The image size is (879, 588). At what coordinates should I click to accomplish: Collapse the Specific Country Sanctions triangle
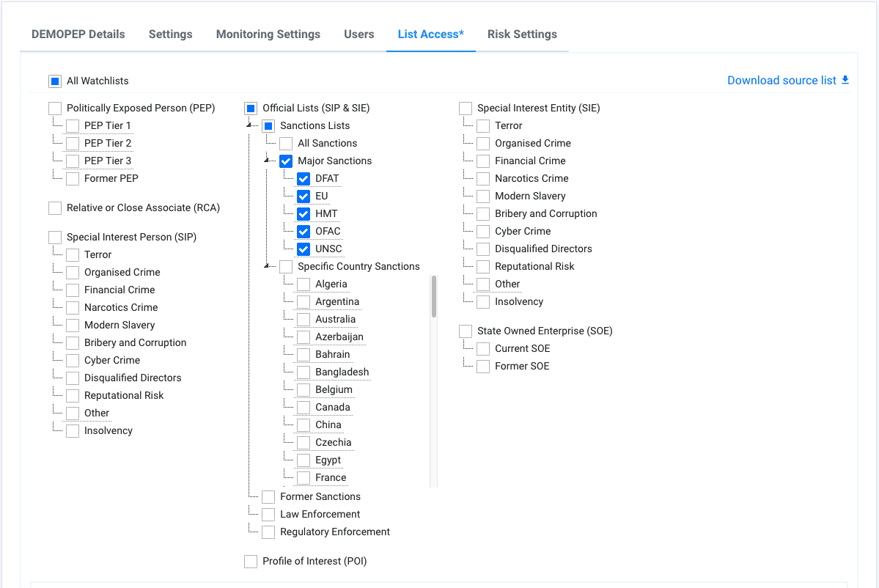pos(268,267)
